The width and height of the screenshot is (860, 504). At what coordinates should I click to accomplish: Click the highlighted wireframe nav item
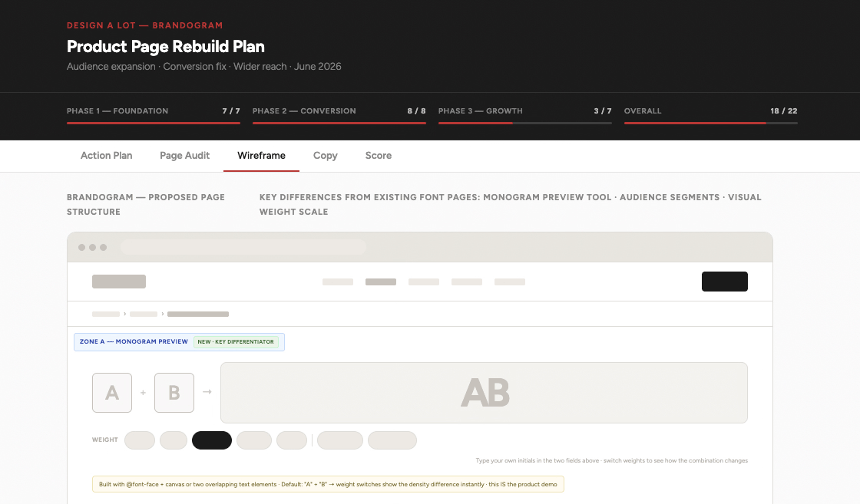point(381,282)
